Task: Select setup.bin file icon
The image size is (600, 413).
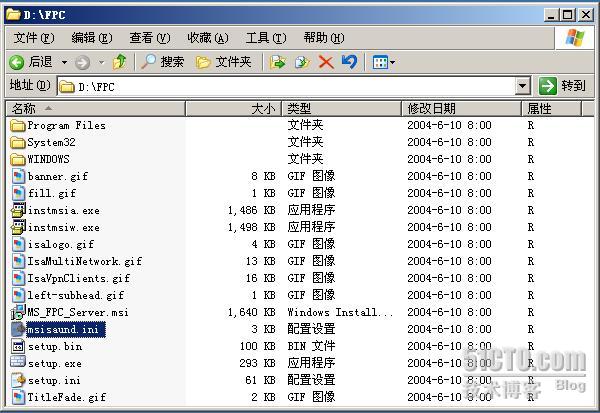Action: pos(18,346)
